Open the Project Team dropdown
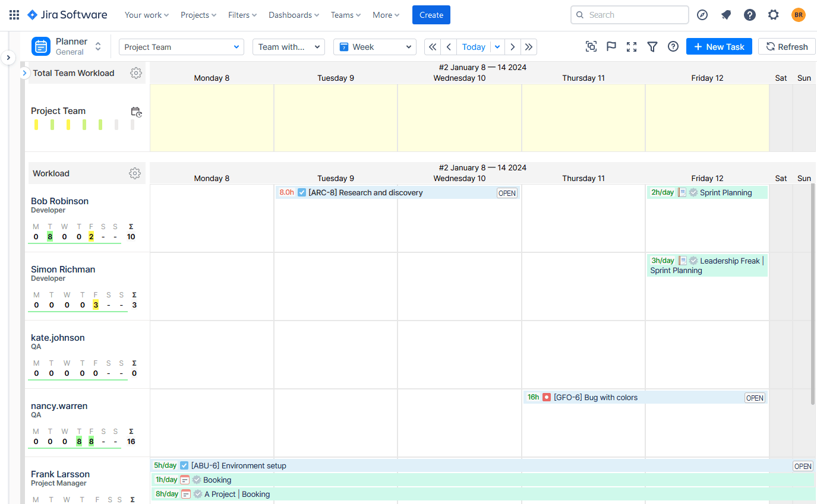The width and height of the screenshot is (817, 504). click(x=181, y=46)
